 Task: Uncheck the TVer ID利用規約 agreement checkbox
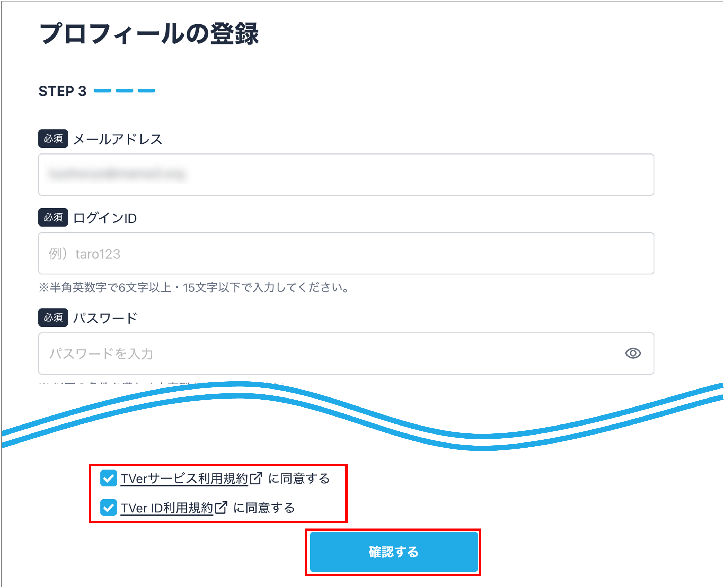tap(109, 507)
